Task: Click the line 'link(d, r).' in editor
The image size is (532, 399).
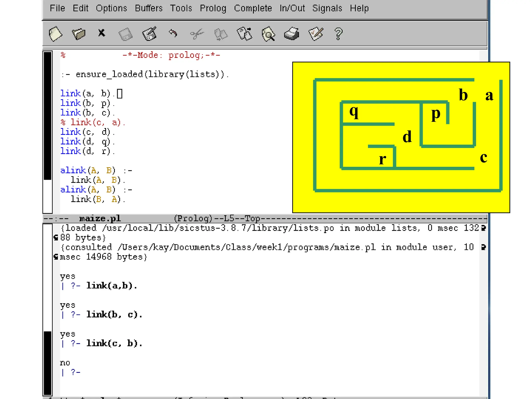Action: tap(88, 151)
